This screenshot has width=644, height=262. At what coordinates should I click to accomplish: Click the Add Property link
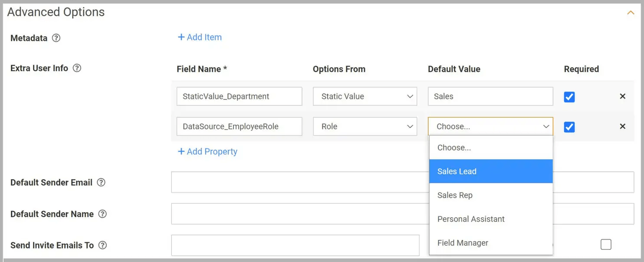tap(207, 151)
